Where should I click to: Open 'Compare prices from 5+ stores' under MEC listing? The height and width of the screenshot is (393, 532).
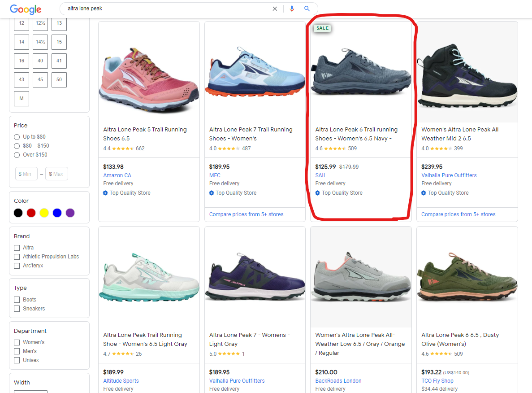click(x=246, y=214)
